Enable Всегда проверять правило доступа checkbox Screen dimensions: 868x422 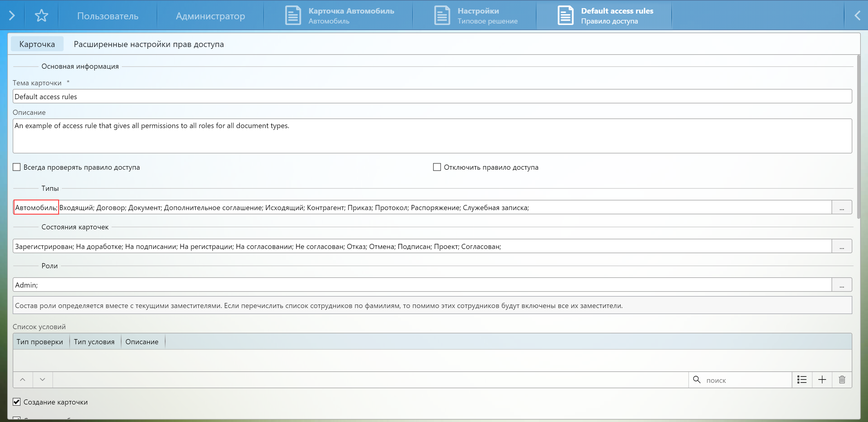pos(17,167)
